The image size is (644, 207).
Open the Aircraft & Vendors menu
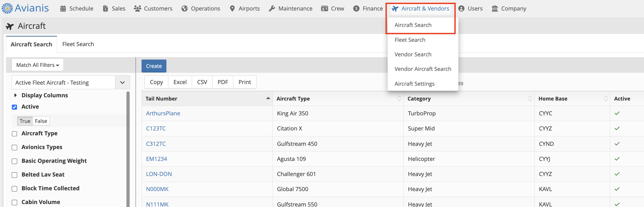pyautogui.click(x=421, y=9)
